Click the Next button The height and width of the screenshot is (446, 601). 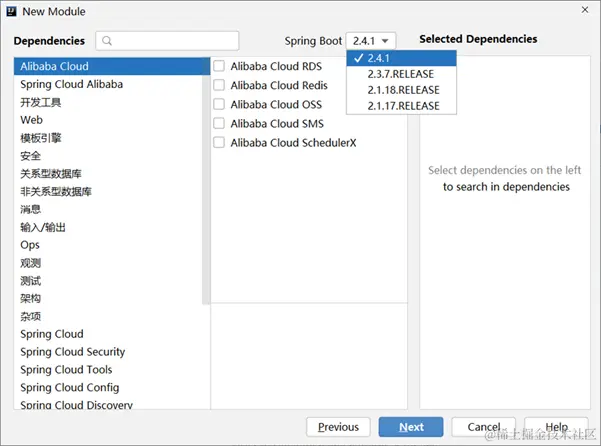(x=411, y=427)
